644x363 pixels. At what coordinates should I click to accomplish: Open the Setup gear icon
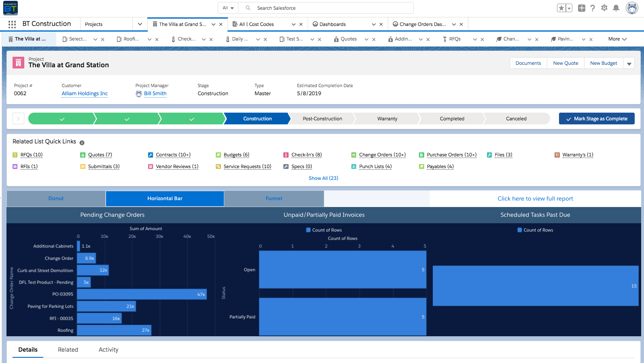click(x=604, y=8)
